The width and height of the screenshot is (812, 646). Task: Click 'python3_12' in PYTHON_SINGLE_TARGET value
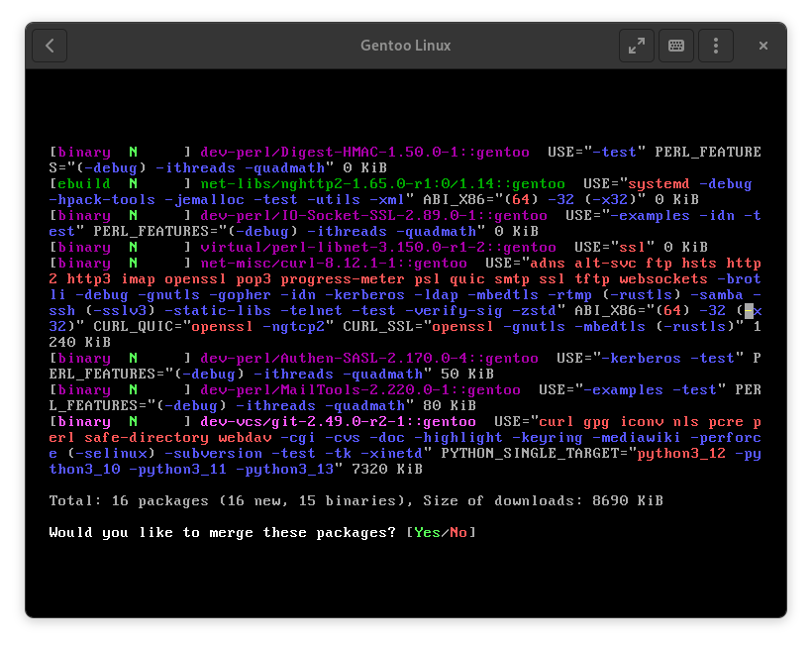tap(681, 454)
